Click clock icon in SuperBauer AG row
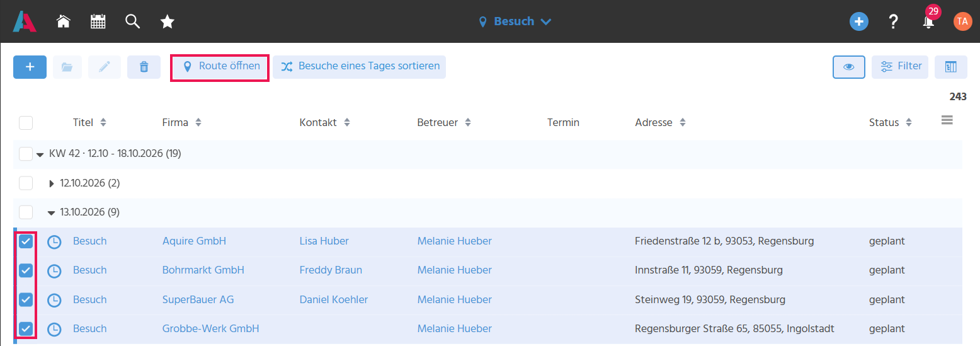This screenshot has height=346, width=980. [x=55, y=300]
